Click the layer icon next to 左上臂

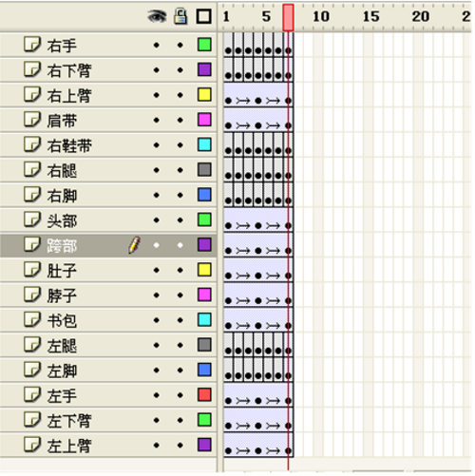tap(32, 445)
